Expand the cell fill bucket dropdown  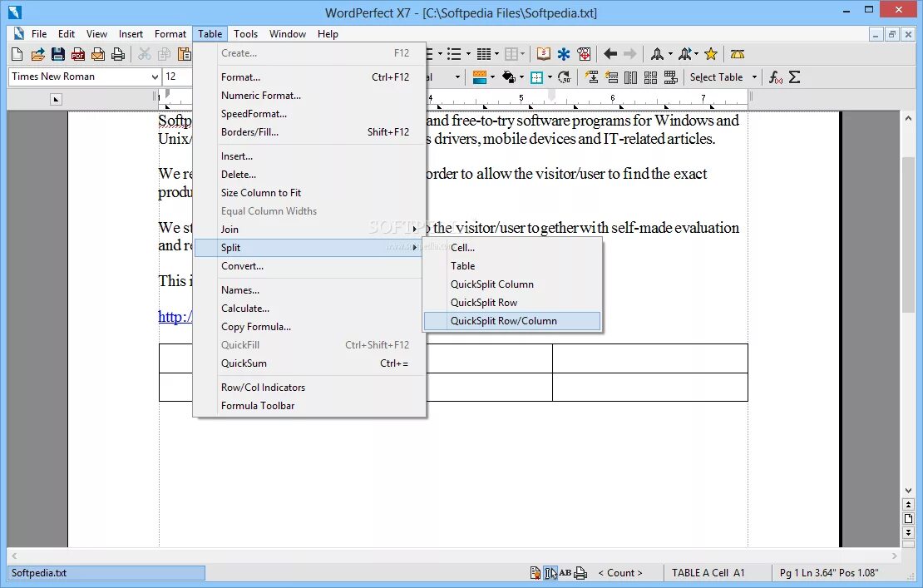(x=521, y=77)
